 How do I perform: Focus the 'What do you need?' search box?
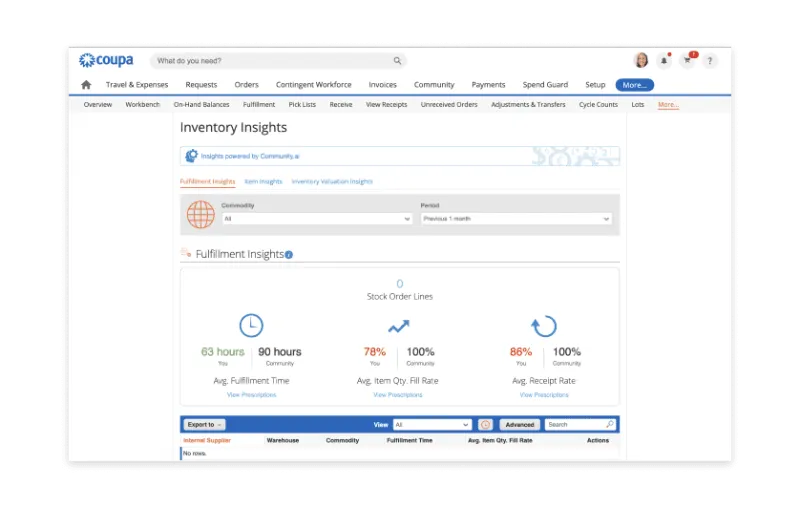(278, 61)
